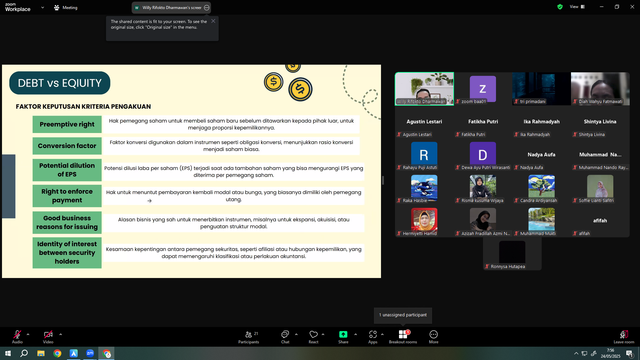Select Willy Rifokto Dharmawan video tile
The height and width of the screenshot is (360, 640).
click(x=424, y=89)
